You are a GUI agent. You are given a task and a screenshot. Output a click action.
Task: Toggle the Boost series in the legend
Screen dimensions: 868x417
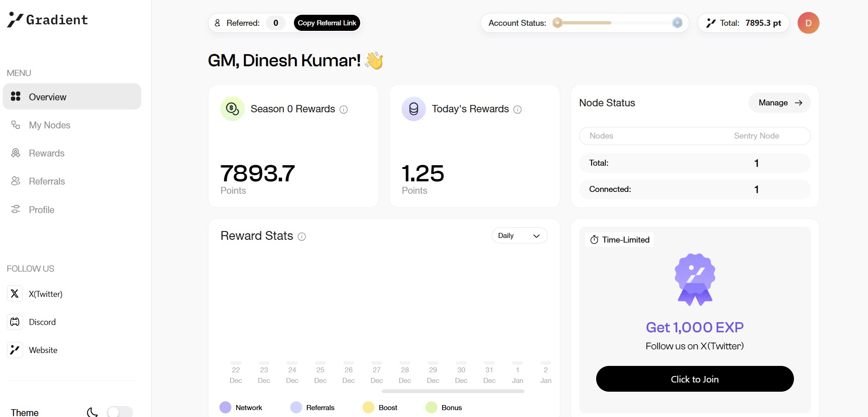click(x=368, y=407)
